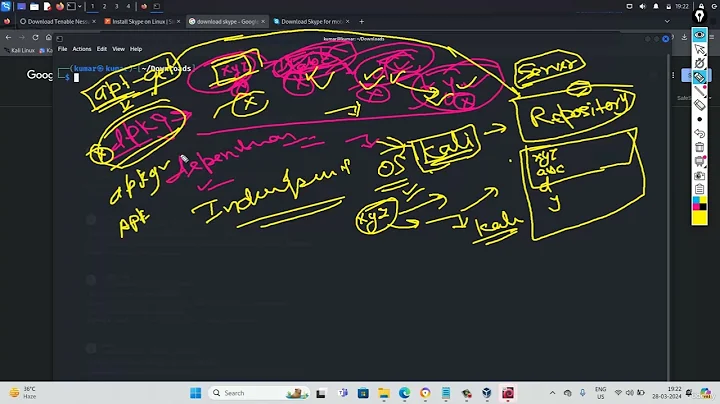Open the View menu in the terminal

[118, 49]
